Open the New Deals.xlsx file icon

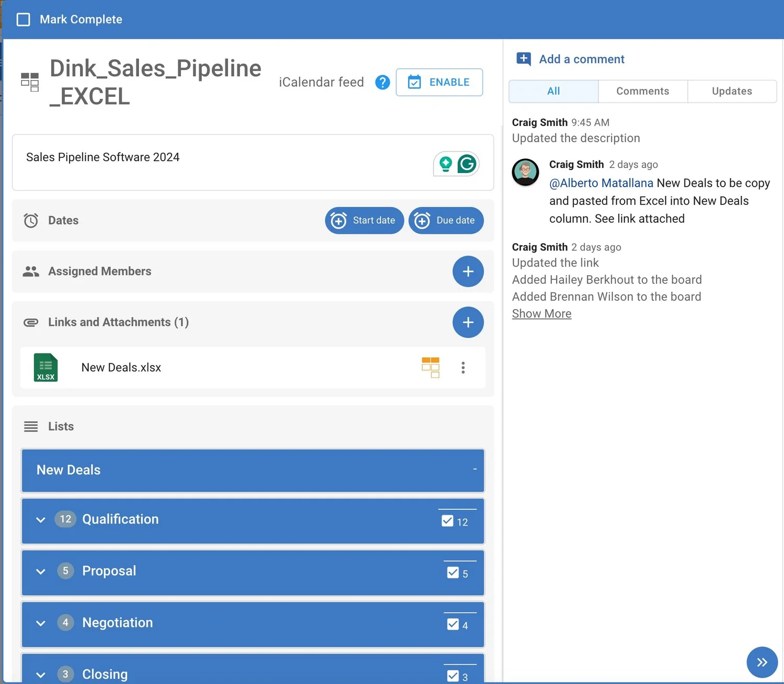[45, 368]
